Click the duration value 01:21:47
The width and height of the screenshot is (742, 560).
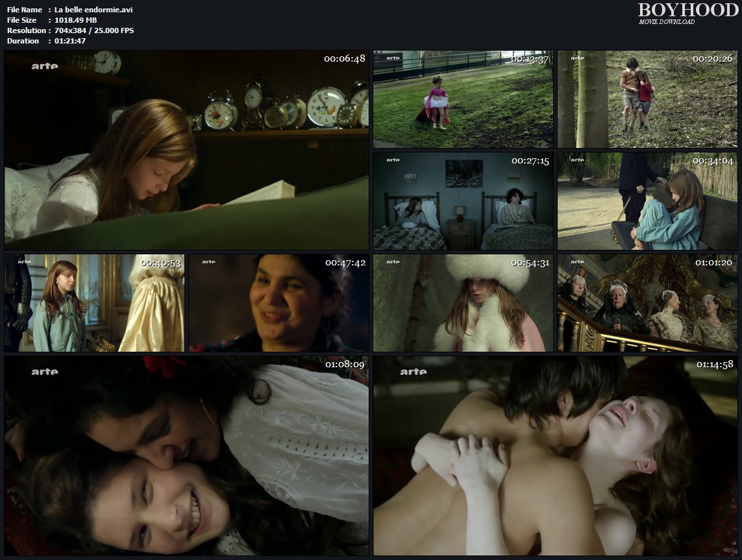pos(70,41)
